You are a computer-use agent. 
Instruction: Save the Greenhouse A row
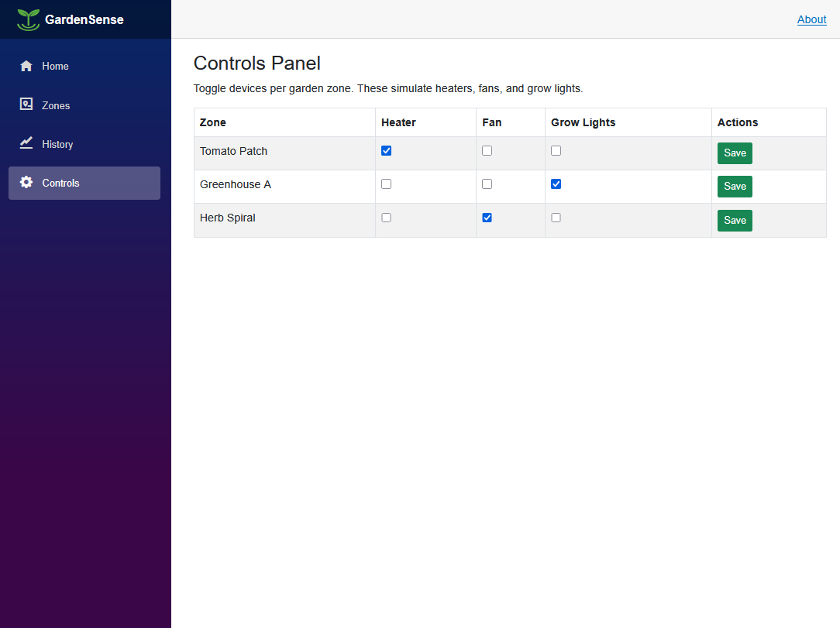735,187
